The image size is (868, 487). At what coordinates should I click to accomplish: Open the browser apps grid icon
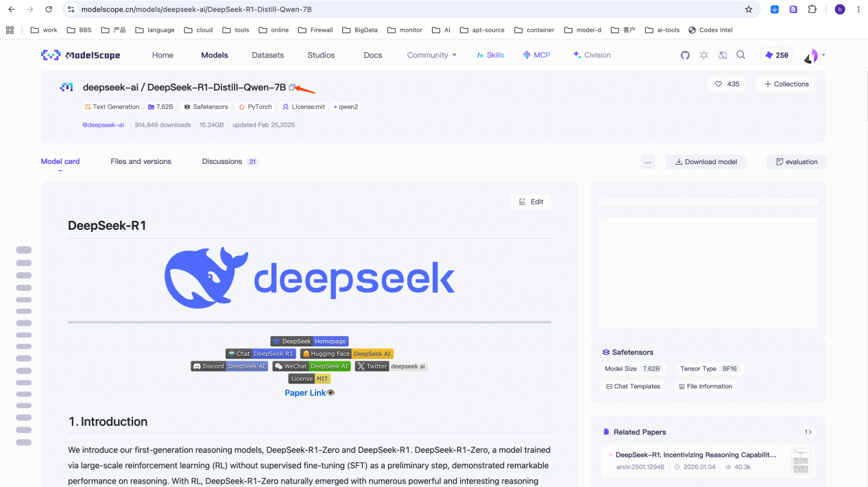point(10,29)
